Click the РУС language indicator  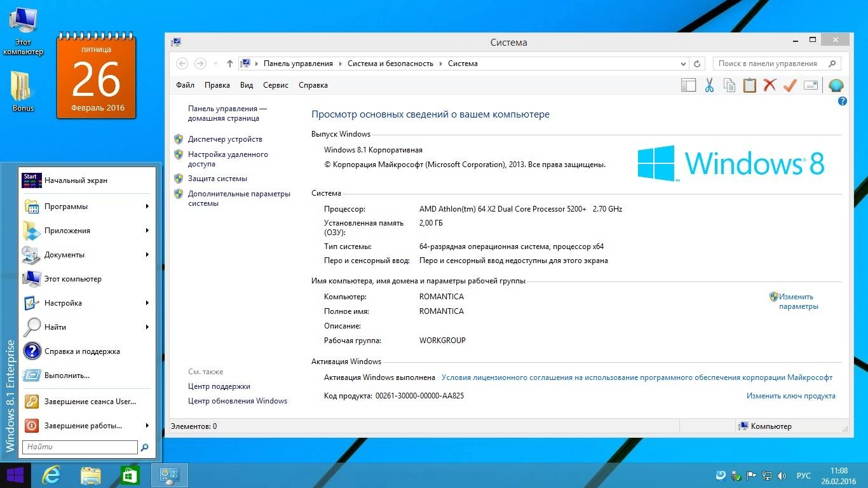[804, 475]
